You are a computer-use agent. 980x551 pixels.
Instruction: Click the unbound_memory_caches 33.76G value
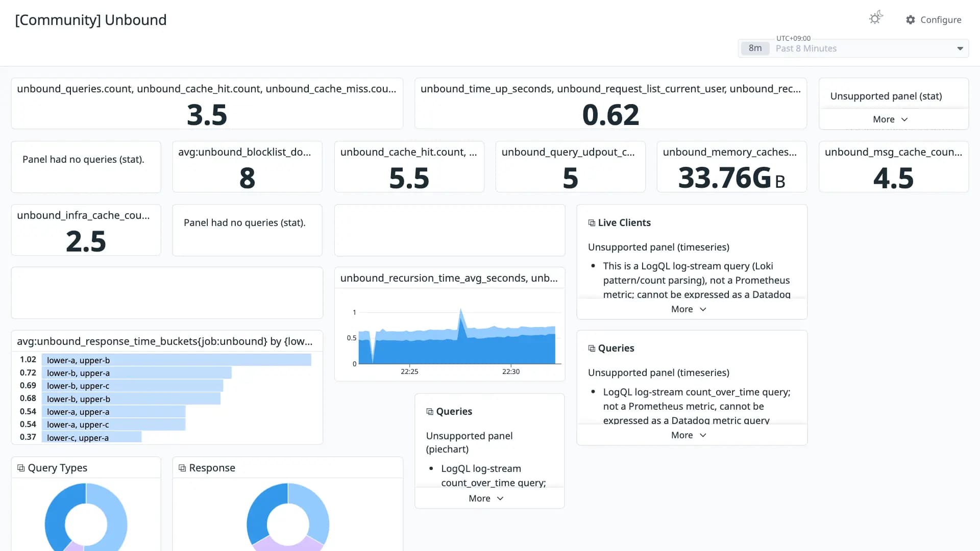(x=731, y=178)
